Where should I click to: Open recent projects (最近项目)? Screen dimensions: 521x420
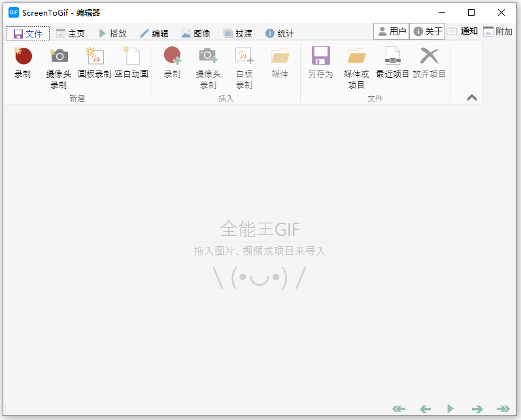pyautogui.click(x=392, y=63)
